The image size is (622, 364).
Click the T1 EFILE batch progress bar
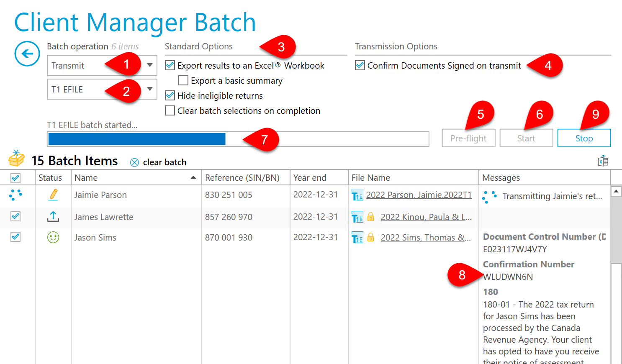(x=238, y=139)
